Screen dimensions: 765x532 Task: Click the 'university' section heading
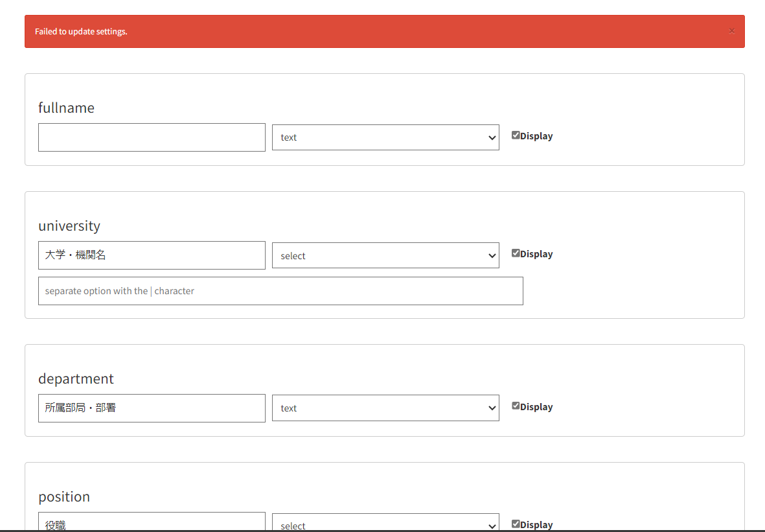pos(69,226)
